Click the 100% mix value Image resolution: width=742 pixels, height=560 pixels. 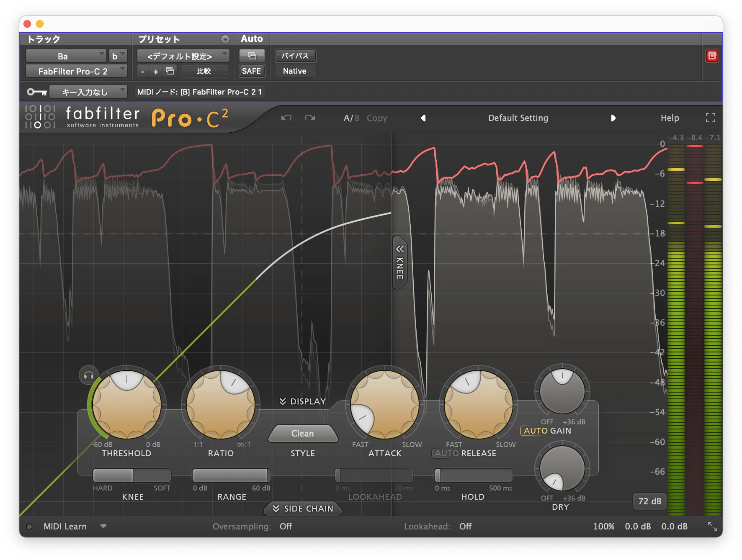click(x=604, y=527)
